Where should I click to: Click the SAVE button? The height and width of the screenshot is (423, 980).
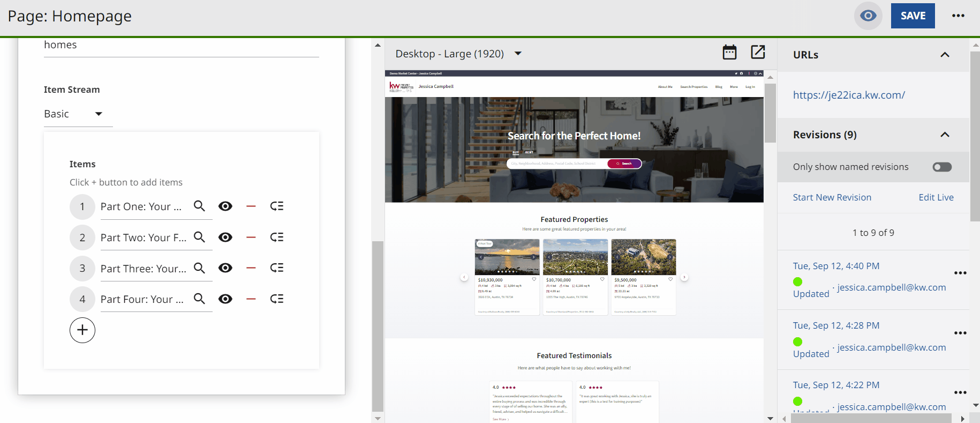(913, 16)
